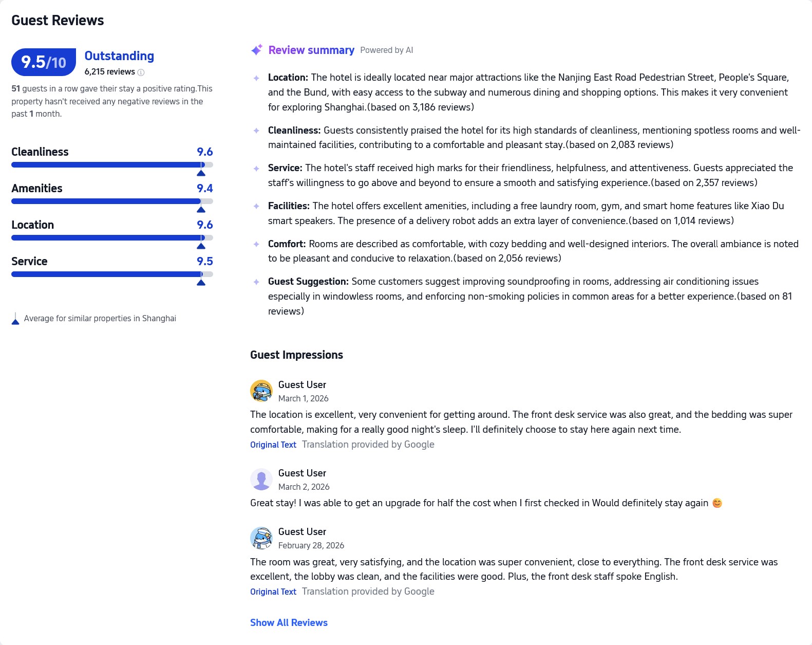View Original Text of February 28 review

273,592
